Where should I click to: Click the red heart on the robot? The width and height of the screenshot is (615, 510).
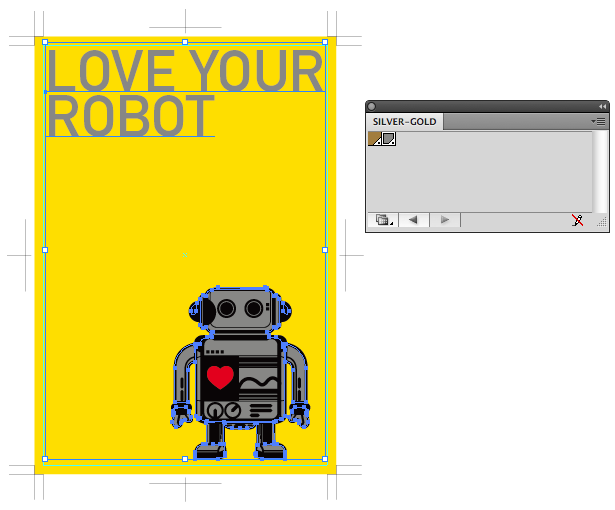point(220,377)
